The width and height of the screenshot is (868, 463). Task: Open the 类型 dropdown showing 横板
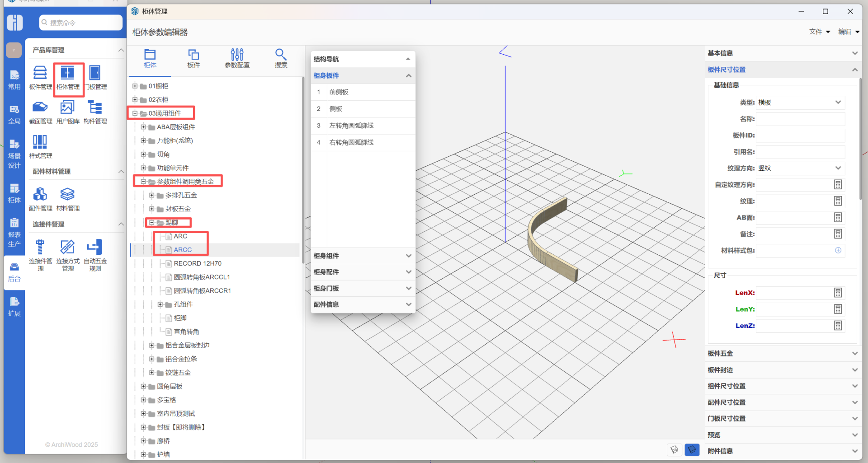[800, 103]
